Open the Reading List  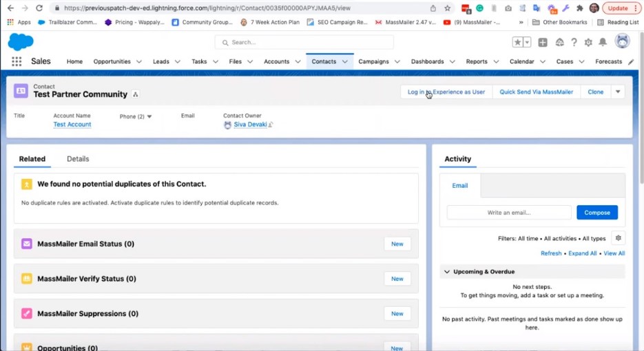[617, 22]
